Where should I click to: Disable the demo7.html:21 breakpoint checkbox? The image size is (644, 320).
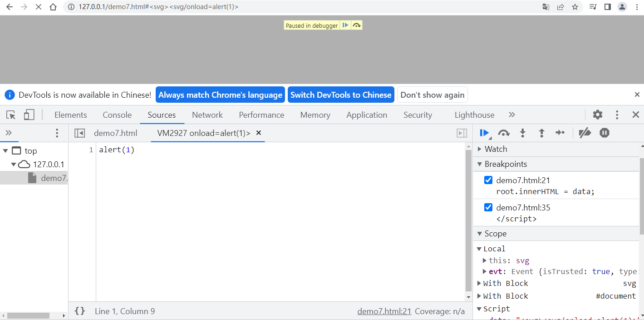click(x=488, y=180)
